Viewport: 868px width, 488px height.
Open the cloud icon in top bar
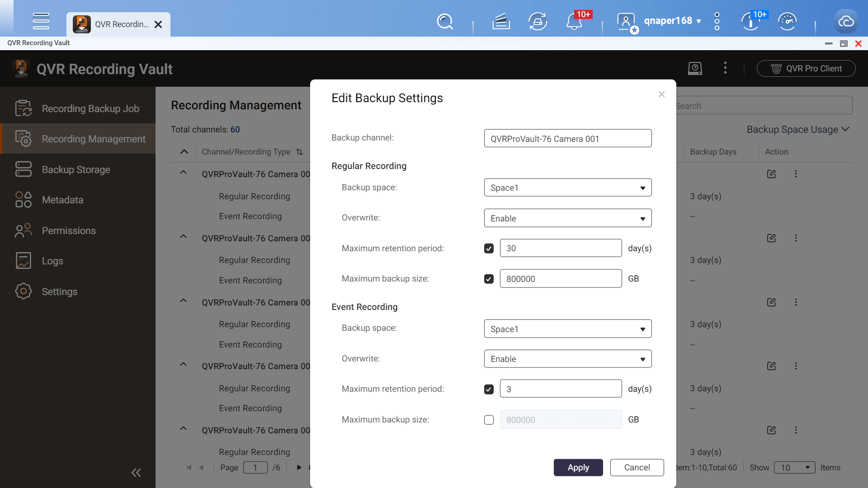[x=846, y=21]
